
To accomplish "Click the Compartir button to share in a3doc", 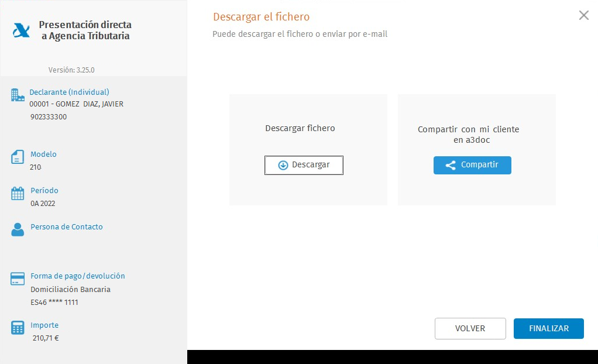I will [472, 165].
